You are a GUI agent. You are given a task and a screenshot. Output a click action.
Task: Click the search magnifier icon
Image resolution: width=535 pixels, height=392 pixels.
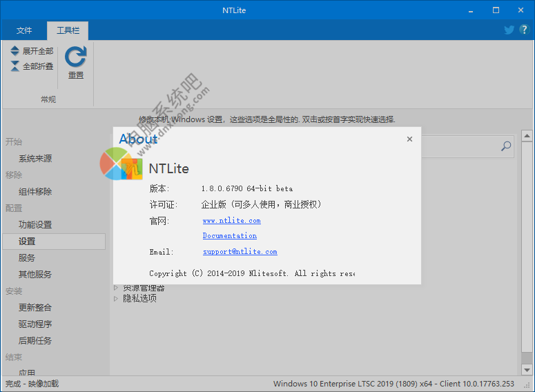506,146
